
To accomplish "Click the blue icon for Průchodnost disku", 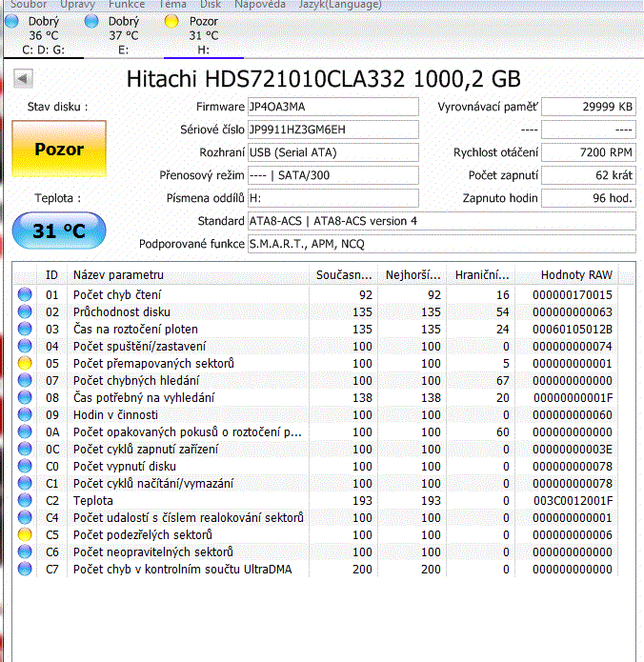I will click(x=25, y=312).
